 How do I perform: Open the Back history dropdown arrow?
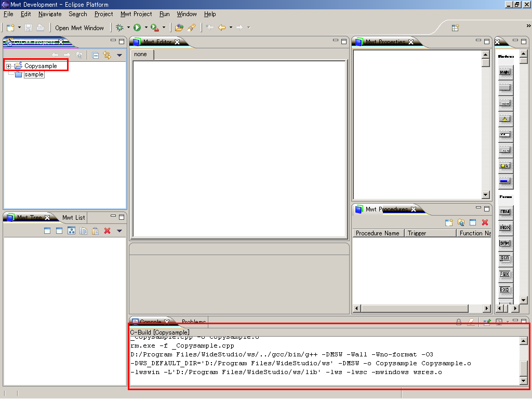coord(231,27)
